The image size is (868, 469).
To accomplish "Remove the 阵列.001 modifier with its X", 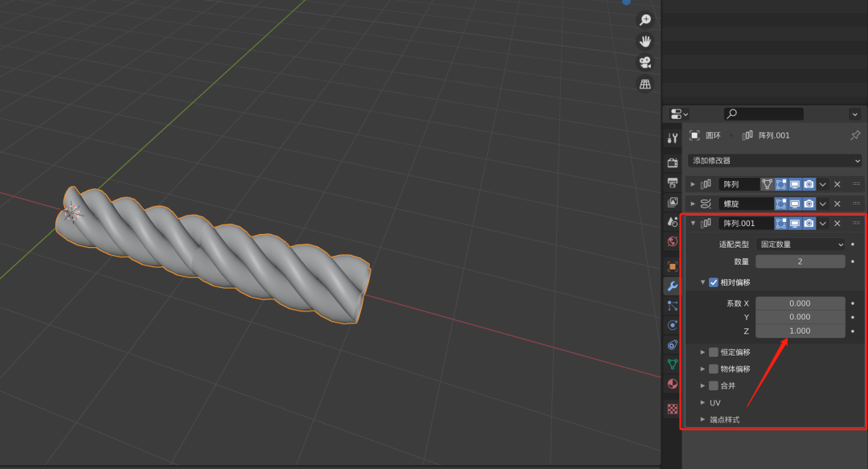I will pyautogui.click(x=837, y=223).
